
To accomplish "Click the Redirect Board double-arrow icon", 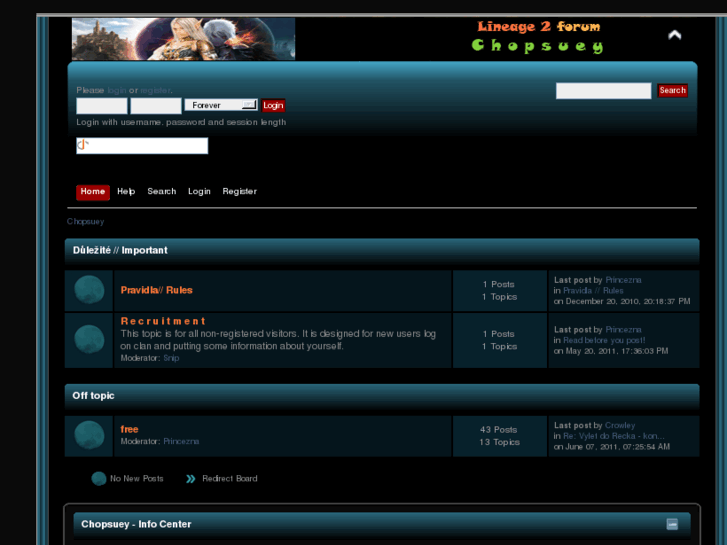I will [191, 479].
